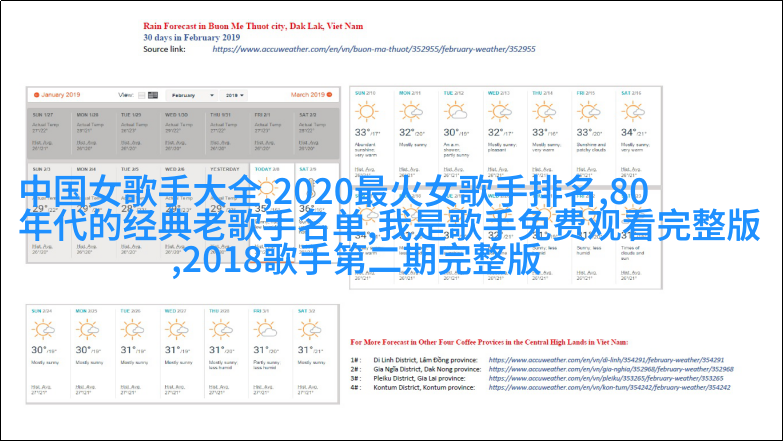
Task: Click the TODAY 2/8 day header
Action: coord(267,169)
